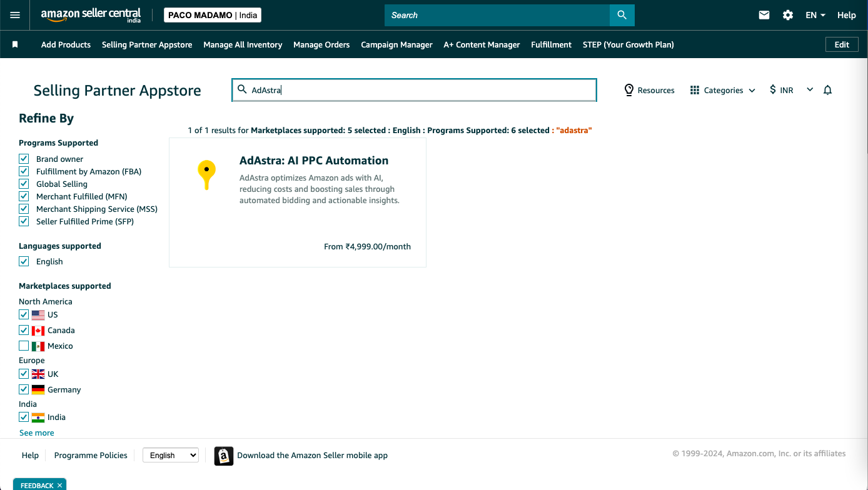Click the Resources lightbulb icon

coord(629,90)
